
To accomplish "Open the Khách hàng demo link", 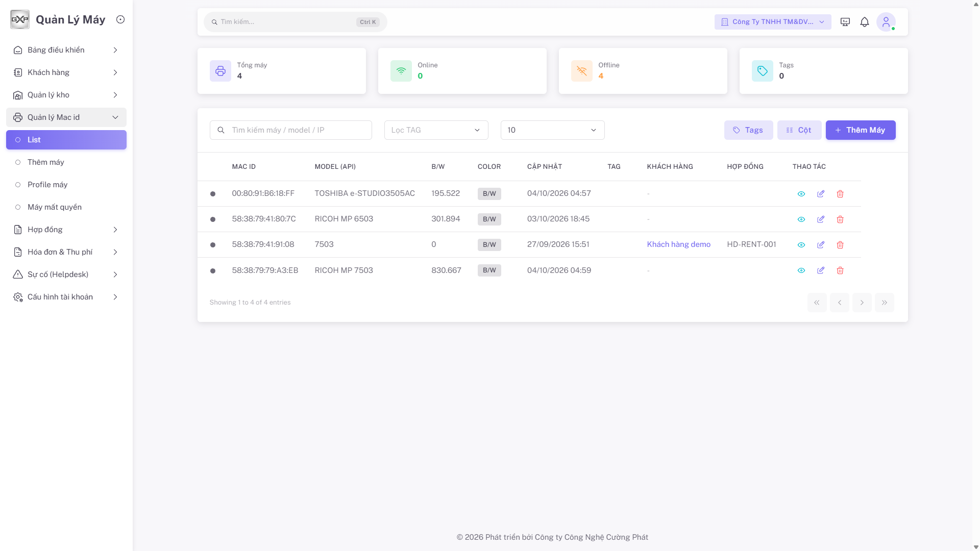I will 678,244.
